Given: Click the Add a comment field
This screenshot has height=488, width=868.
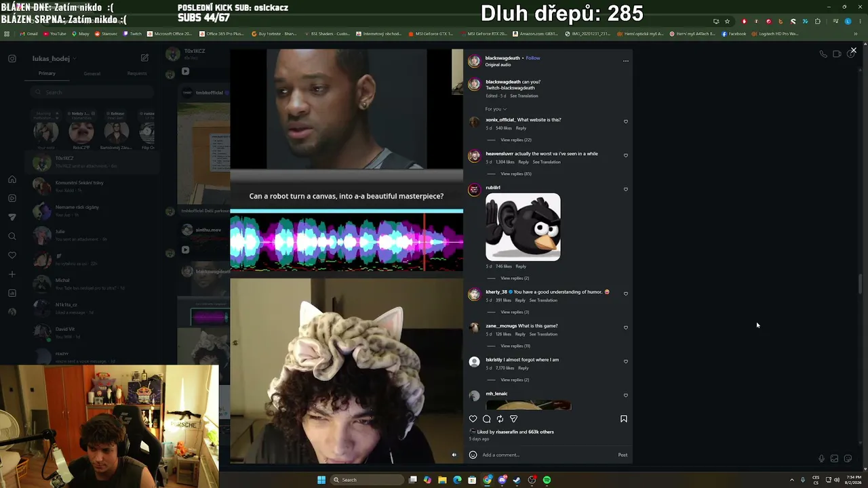Looking at the screenshot, I should 548,455.
